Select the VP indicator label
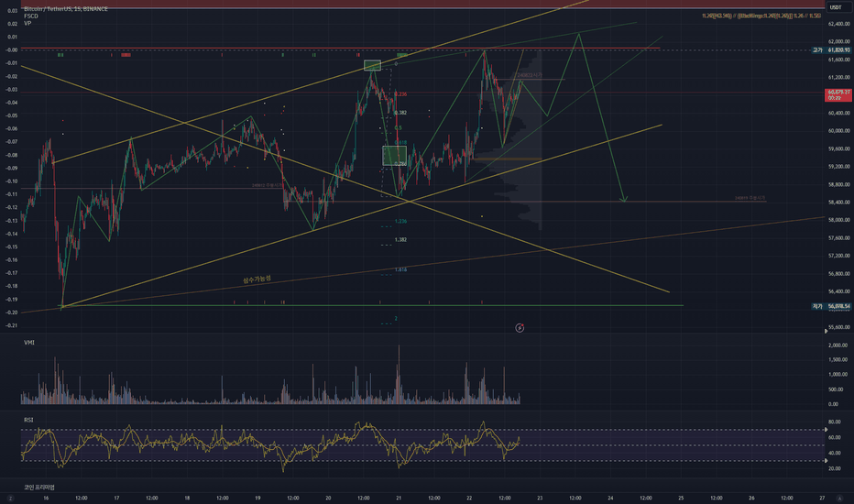The width and height of the screenshot is (854, 504). point(27,24)
